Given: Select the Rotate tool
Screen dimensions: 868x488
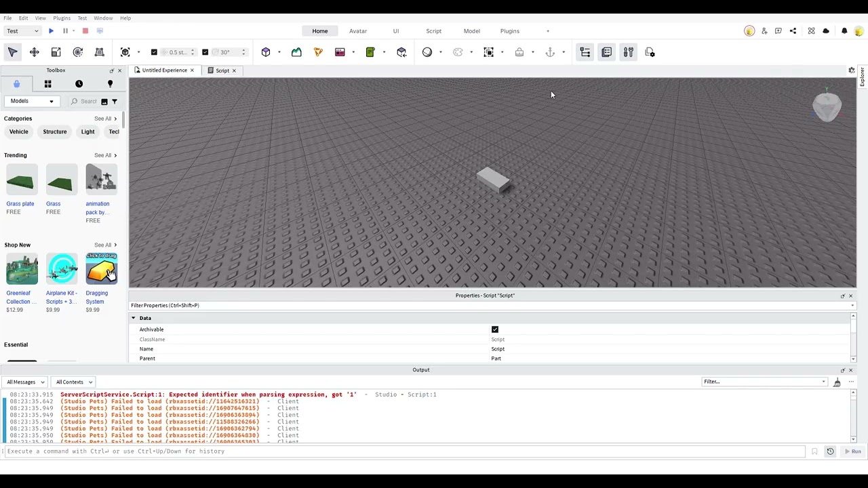Looking at the screenshot, I should coord(77,52).
